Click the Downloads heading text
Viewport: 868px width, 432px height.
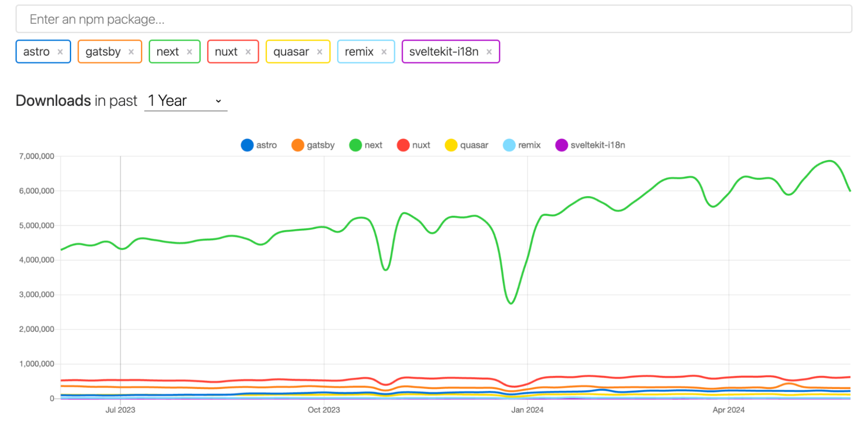click(53, 101)
